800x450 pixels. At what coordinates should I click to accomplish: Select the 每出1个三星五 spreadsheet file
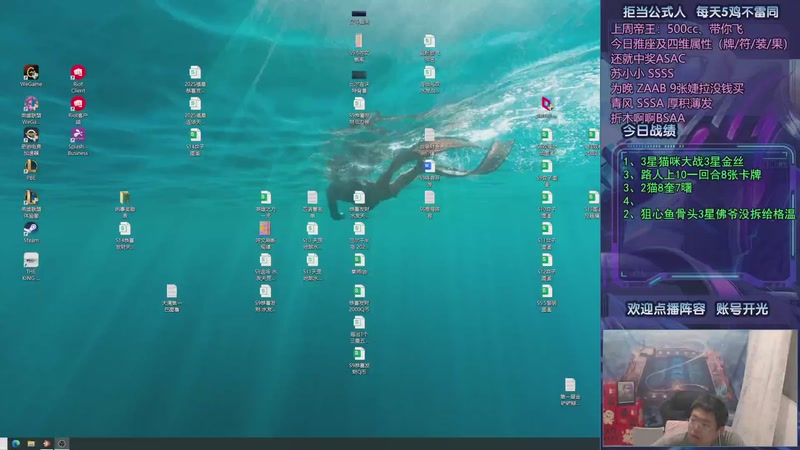click(359, 329)
